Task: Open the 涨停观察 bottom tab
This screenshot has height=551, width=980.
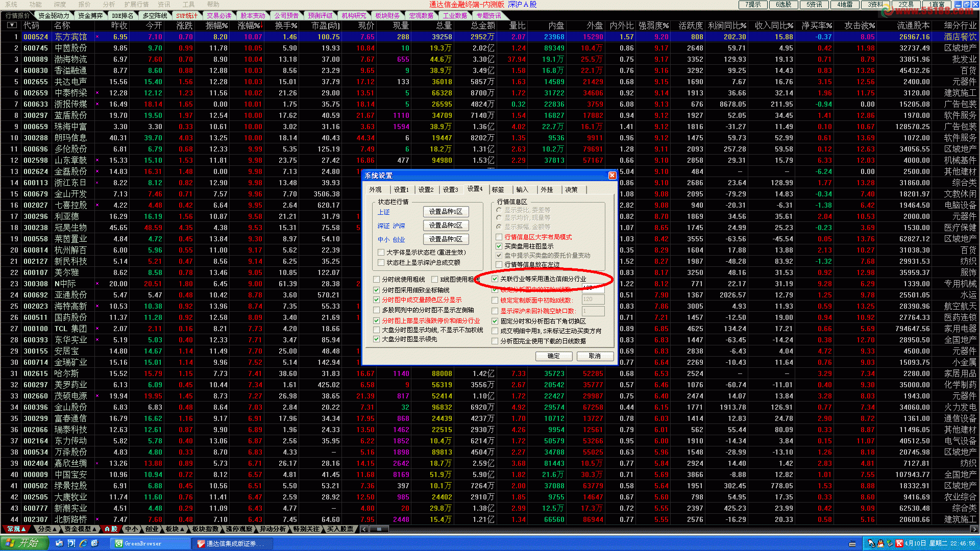Action: tap(239, 529)
